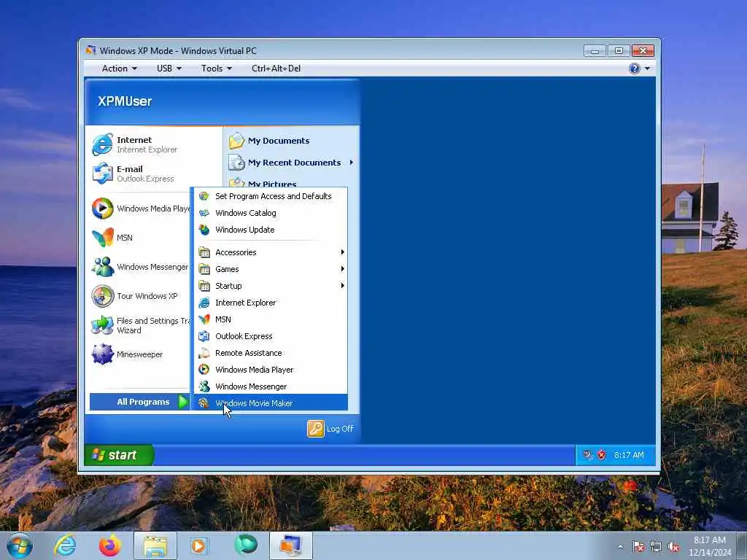Open Windows Messenger in left Start list

(141, 267)
